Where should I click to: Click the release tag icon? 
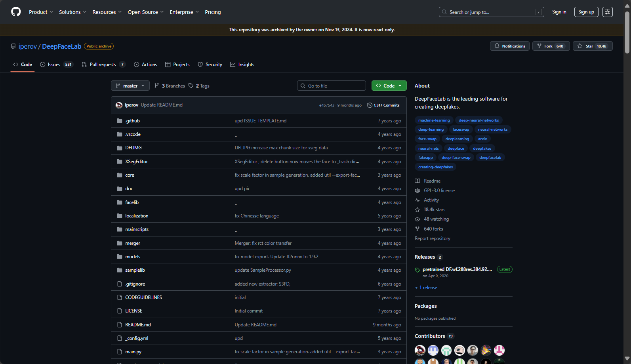417,270
